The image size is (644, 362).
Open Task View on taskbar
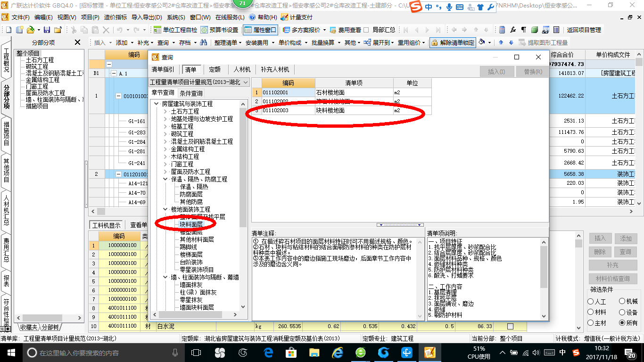[196, 352]
